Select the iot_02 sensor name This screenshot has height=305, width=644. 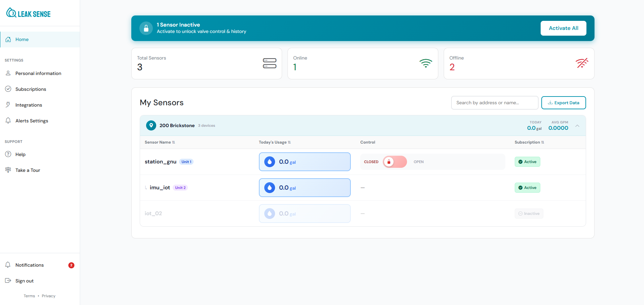pyautogui.click(x=153, y=214)
